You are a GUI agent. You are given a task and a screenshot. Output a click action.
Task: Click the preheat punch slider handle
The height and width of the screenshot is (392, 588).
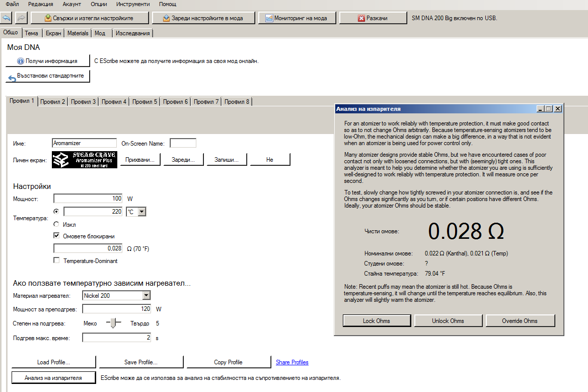[114, 323]
